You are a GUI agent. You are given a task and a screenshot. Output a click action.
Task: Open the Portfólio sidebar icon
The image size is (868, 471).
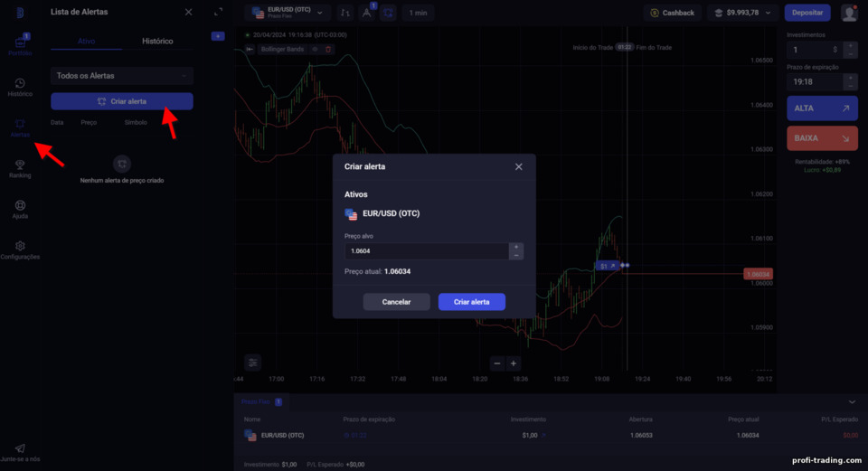pyautogui.click(x=20, y=45)
